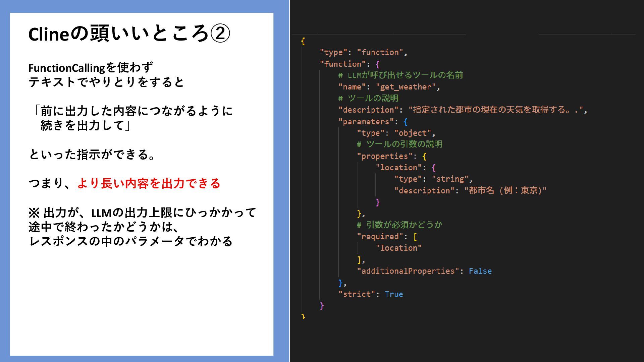Click the red text 'より長い内容を出力できる'
Image resolution: width=644 pixels, height=362 pixels.
[x=149, y=183]
